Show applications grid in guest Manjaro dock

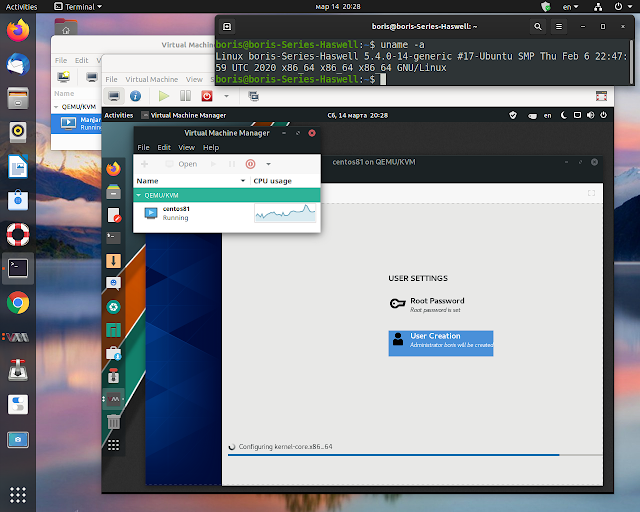point(113,445)
